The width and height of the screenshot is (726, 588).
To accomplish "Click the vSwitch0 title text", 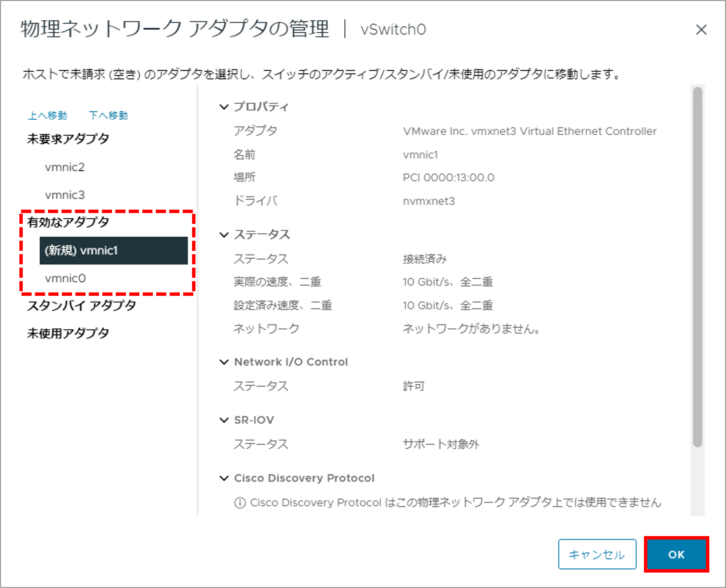I will pos(393,29).
